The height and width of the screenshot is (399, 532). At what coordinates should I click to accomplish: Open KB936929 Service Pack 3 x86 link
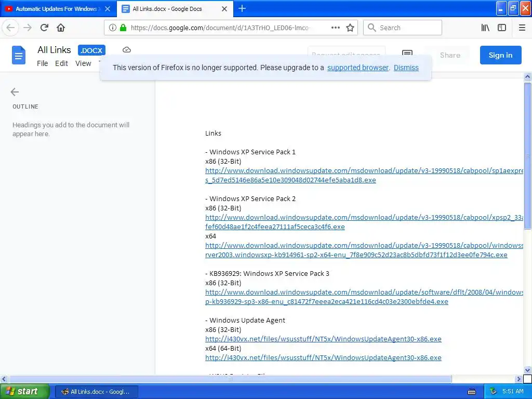[x=364, y=297]
